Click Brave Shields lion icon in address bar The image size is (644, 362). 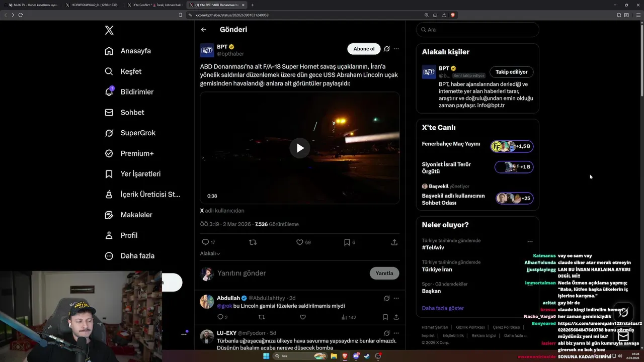(x=453, y=15)
